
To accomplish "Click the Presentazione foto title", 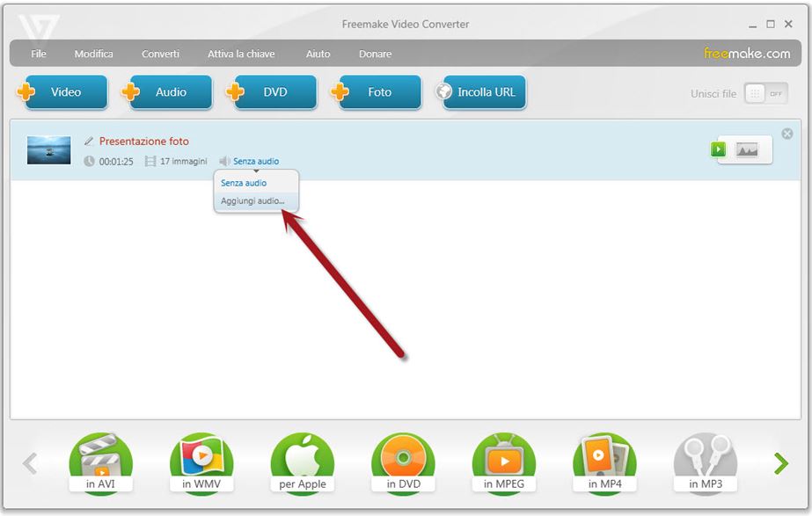I will [144, 142].
